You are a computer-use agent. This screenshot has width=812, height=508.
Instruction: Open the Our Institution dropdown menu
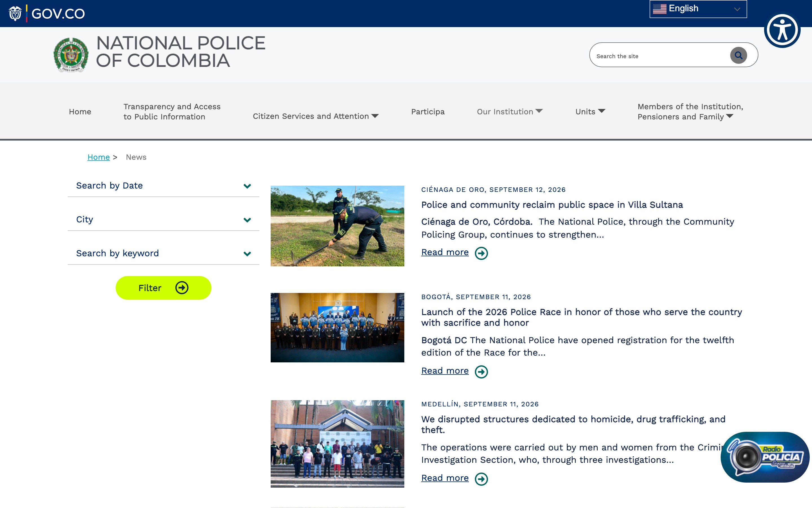510,111
